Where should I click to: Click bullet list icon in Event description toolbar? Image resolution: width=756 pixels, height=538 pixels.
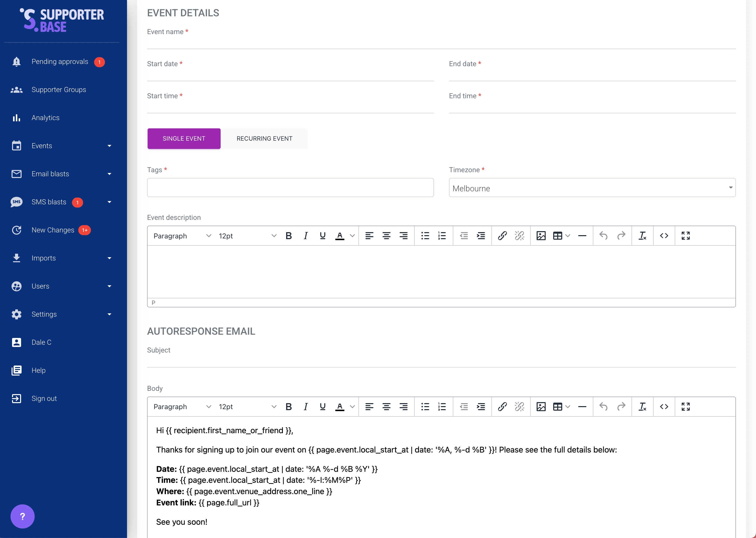point(425,236)
